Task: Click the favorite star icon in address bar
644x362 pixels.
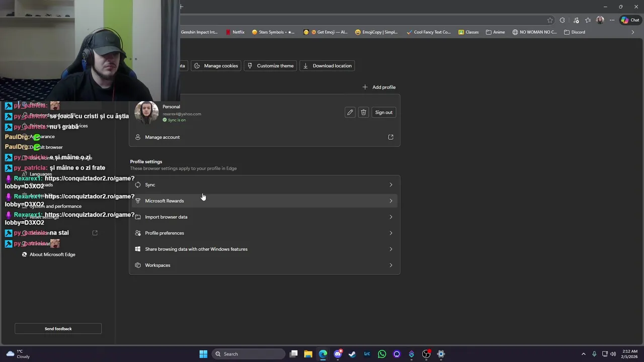Action: coord(550,20)
